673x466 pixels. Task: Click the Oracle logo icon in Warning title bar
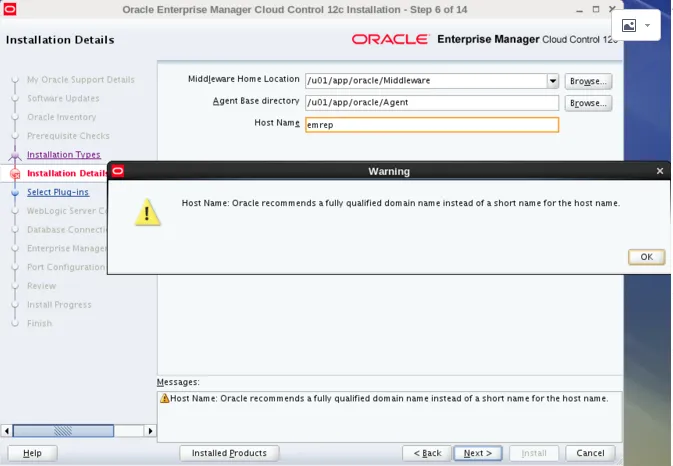118,171
